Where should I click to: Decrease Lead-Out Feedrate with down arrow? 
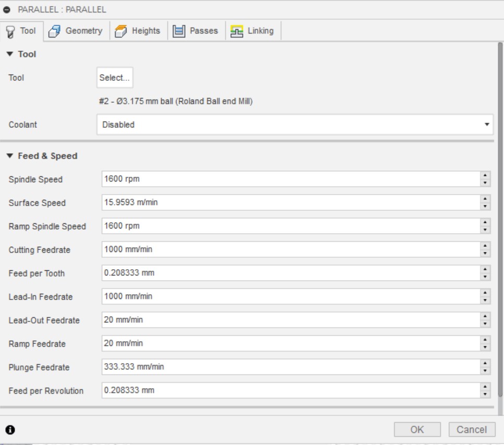[485, 323]
